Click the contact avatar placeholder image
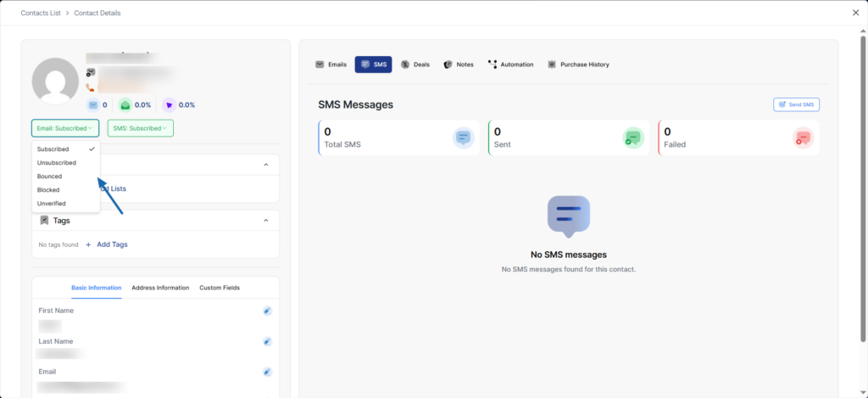The image size is (868, 398). (55, 81)
